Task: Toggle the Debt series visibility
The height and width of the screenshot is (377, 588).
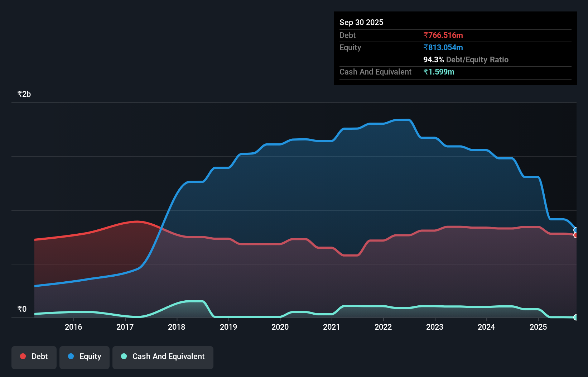Action: click(34, 357)
